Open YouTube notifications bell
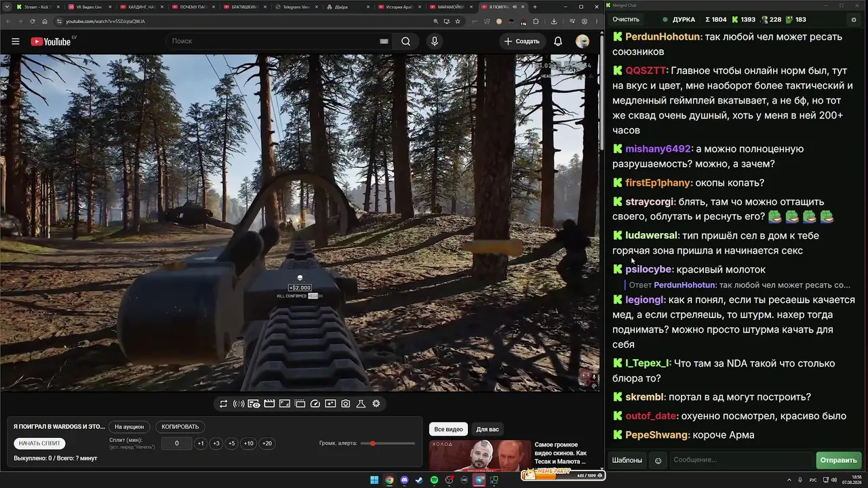Viewport: 868px width, 488px height. pyautogui.click(x=558, y=41)
